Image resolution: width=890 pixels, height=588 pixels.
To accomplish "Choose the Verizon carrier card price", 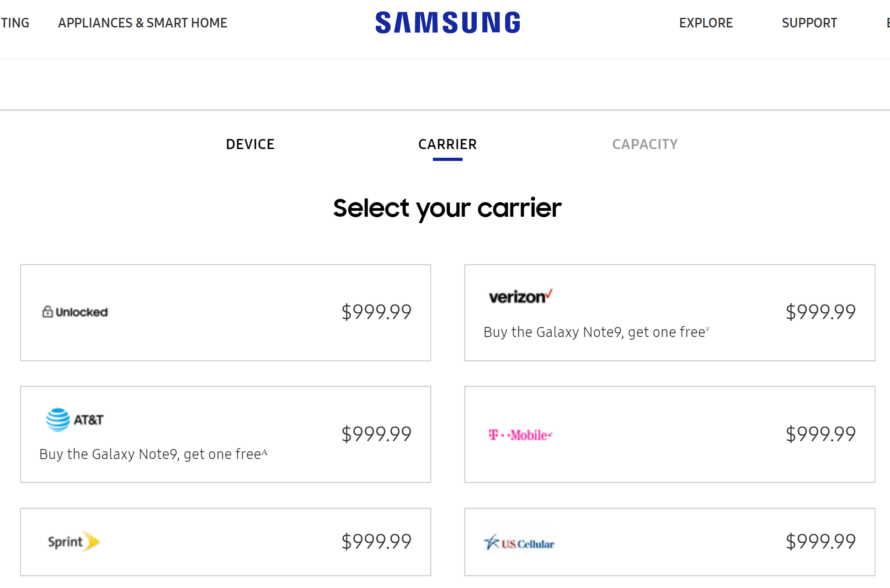I will tap(821, 312).
